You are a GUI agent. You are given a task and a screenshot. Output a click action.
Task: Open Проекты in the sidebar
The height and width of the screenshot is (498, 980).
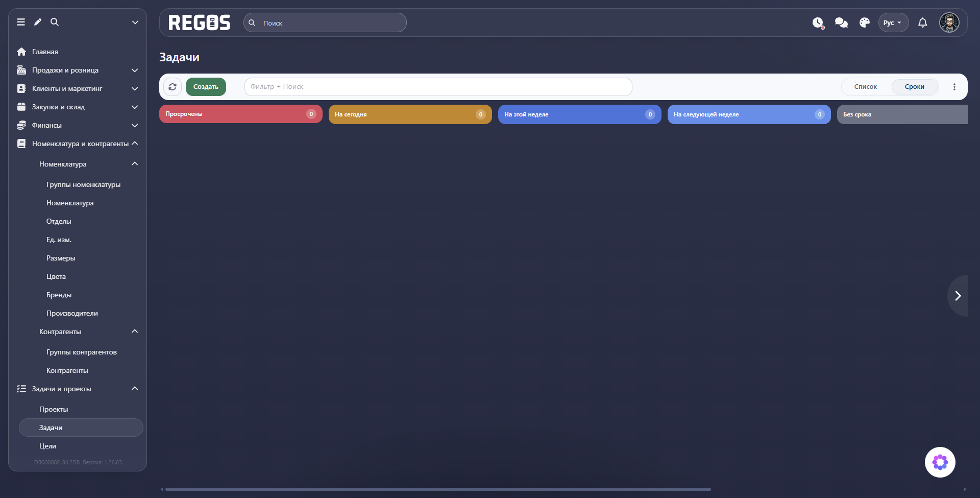[x=54, y=409]
